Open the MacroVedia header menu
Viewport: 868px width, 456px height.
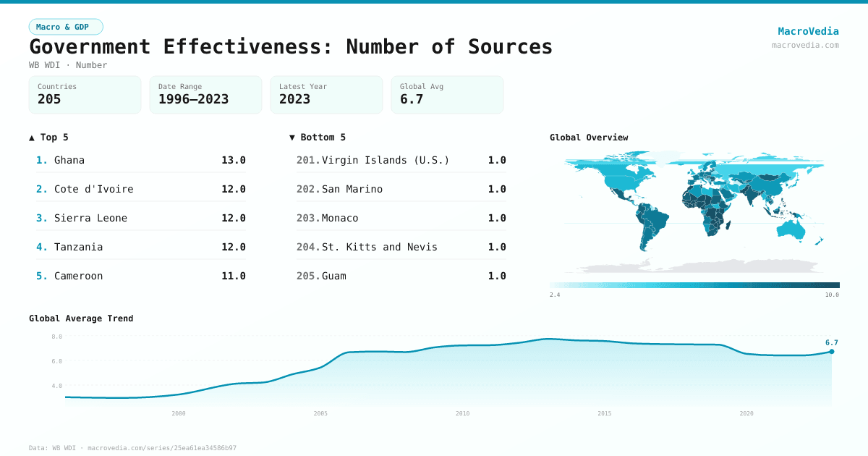click(x=808, y=31)
